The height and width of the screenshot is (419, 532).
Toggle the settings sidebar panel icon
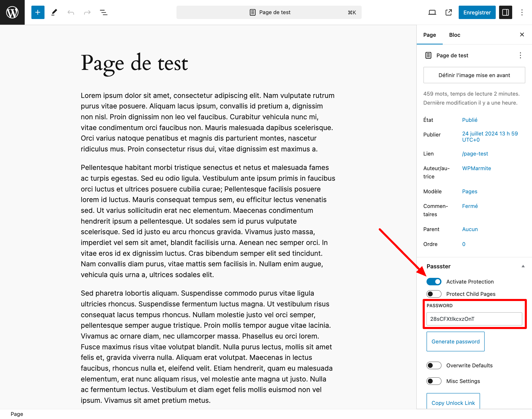505,12
